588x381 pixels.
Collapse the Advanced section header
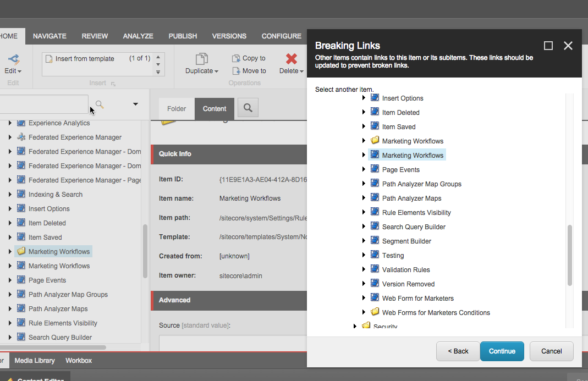point(229,300)
